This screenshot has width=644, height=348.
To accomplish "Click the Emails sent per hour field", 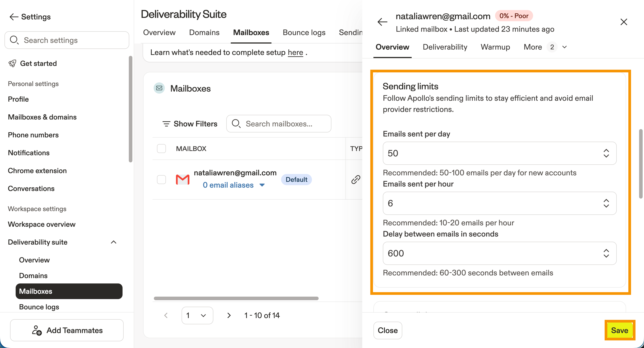I will [x=500, y=203].
